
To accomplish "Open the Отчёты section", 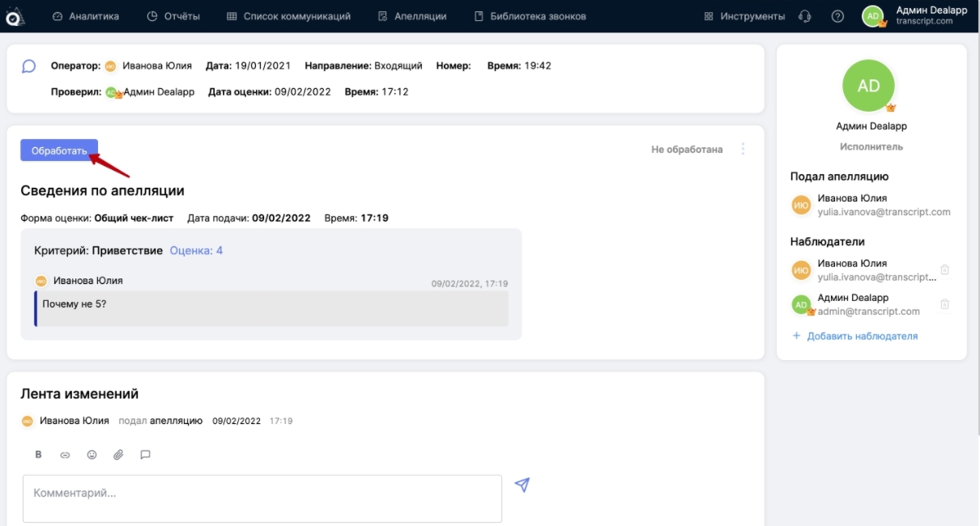I will pyautogui.click(x=173, y=16).
